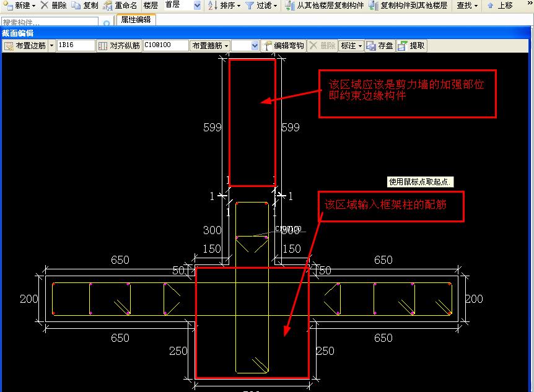This screenshot has width=534, height=392.
Task: Click the component search input field
Action: pyautogui.click(x=50, y=22)
